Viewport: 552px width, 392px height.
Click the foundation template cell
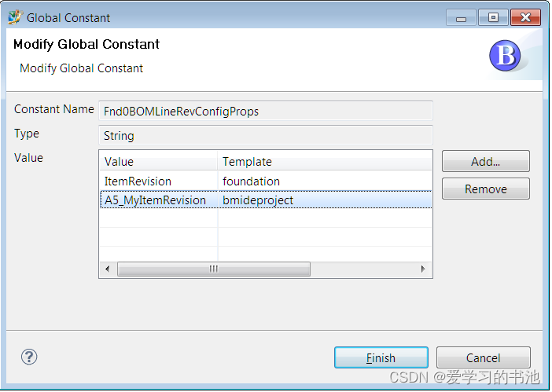coord(251,181)
